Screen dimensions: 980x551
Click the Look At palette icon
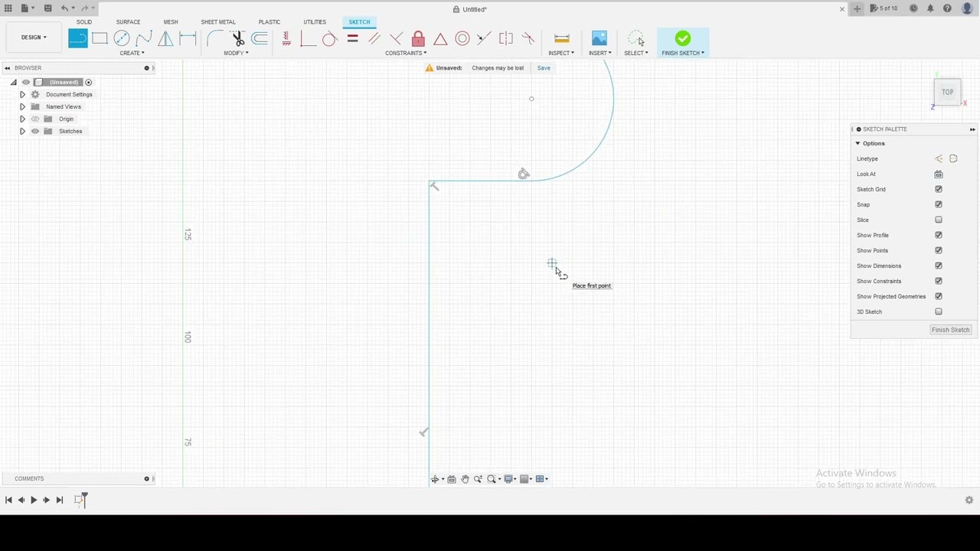coord(939,174)
